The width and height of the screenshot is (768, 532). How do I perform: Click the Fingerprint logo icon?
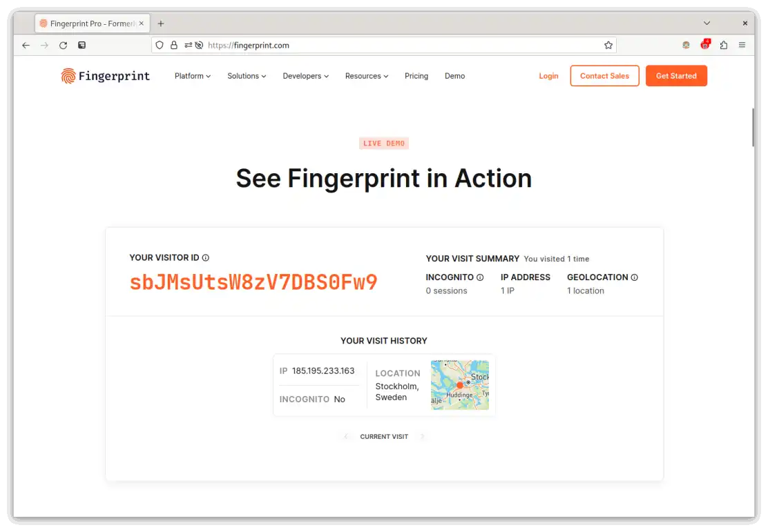pos(68,76)
